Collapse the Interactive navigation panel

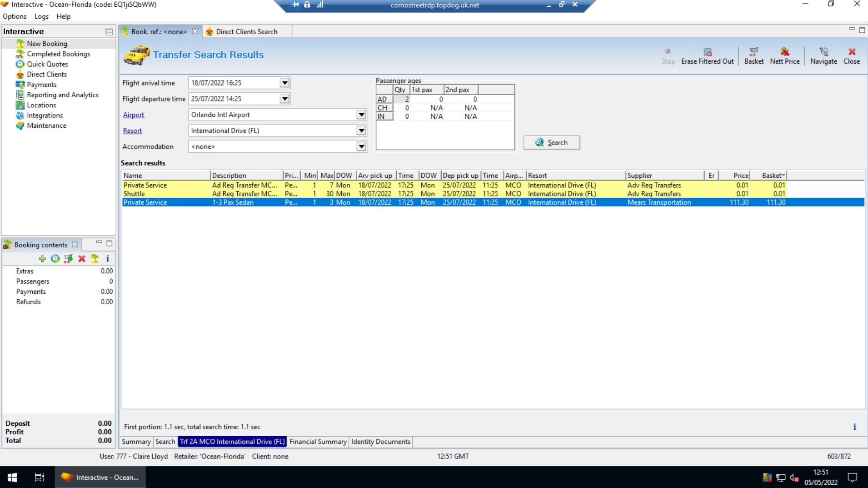(109, 31)
